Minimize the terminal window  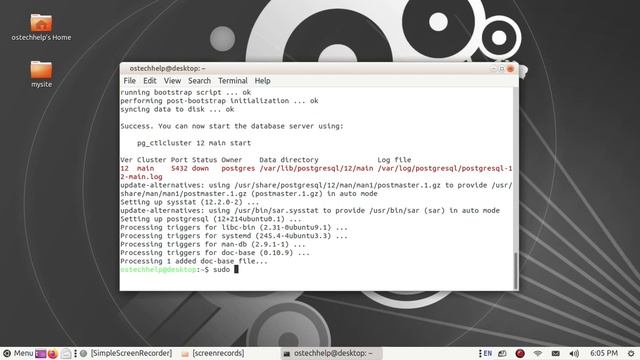pyautogui.click(x=494, y=69)
